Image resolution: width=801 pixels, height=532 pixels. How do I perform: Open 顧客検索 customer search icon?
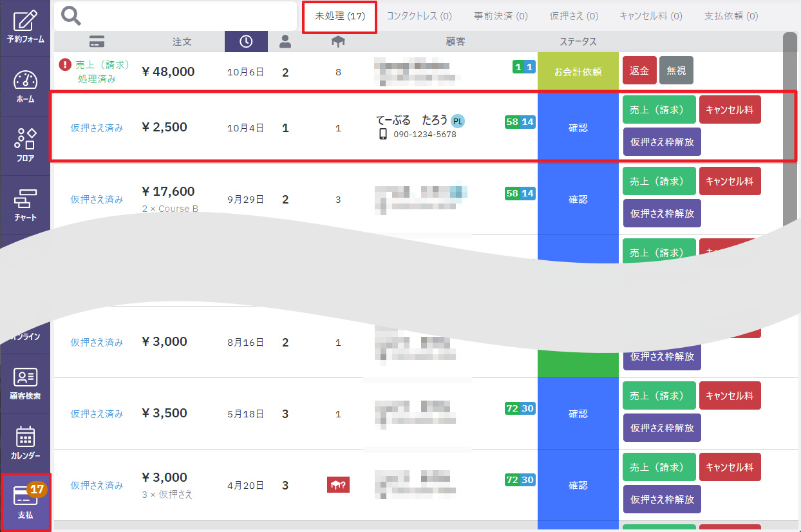(x=25, y=383)
